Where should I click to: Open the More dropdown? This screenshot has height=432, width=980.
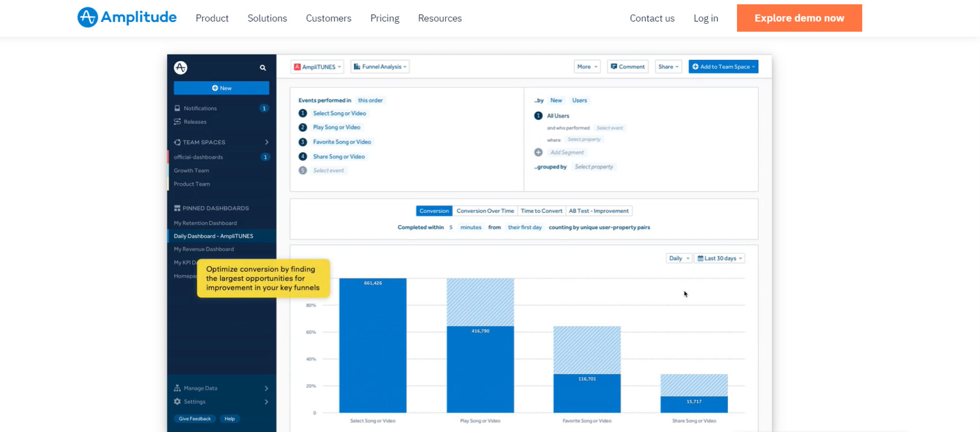(587, 67)
